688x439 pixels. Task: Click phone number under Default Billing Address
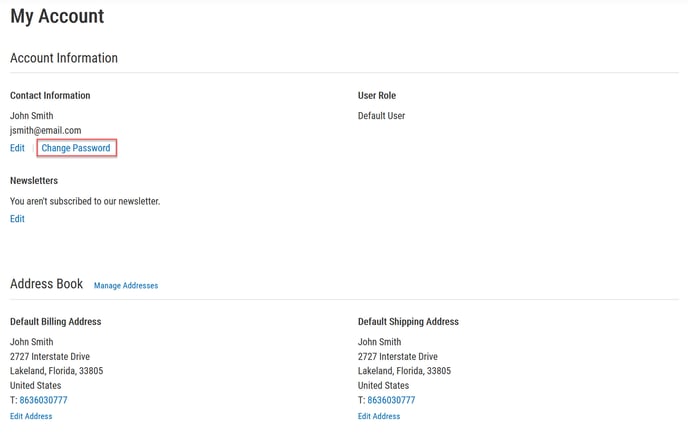[x=43, y=400]
